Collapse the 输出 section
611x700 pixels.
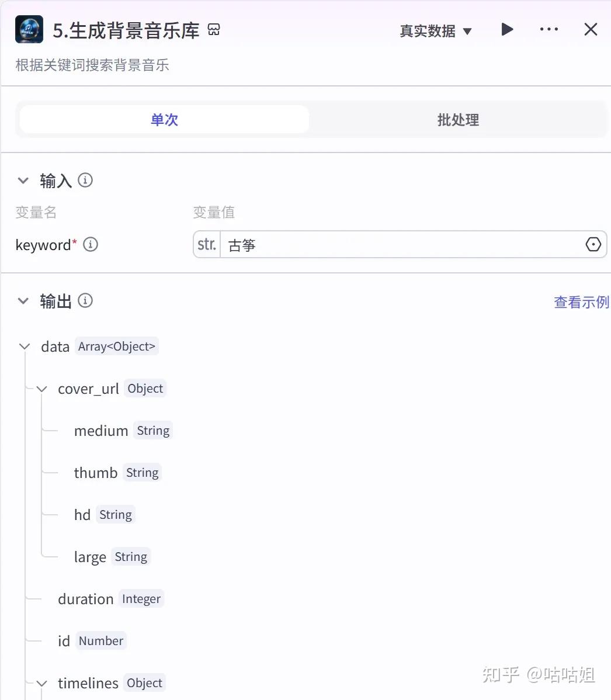23,301
